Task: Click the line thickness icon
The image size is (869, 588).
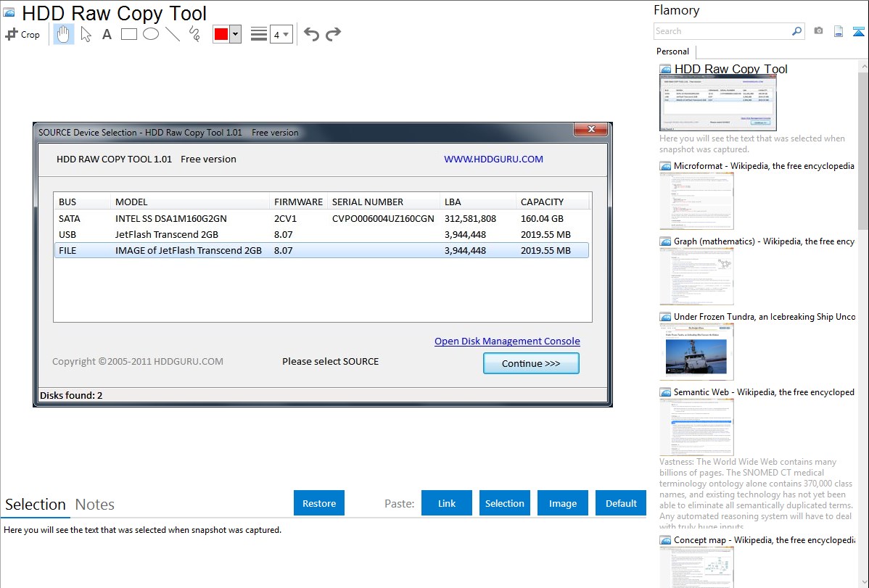Action: pos(259,34)
